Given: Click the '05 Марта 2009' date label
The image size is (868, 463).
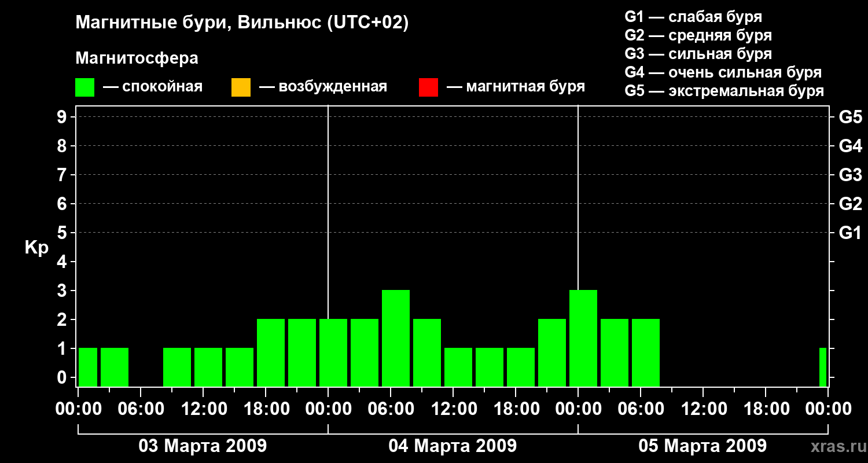Looking at the screenshot, I should [703, 446].
